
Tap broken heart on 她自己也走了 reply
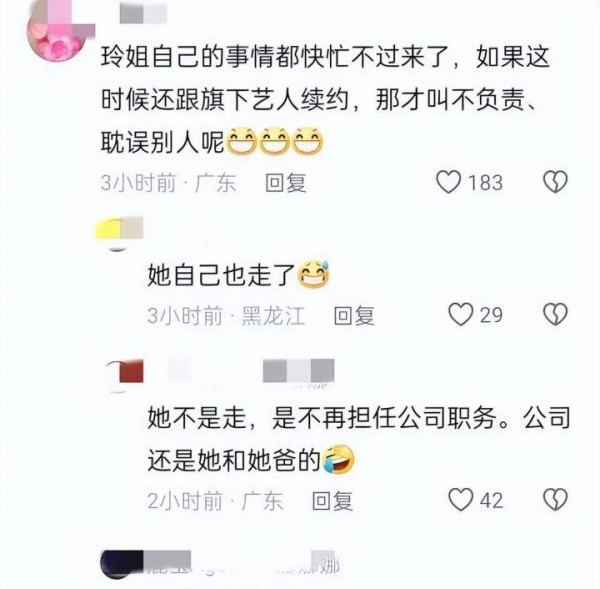(555, 315)
